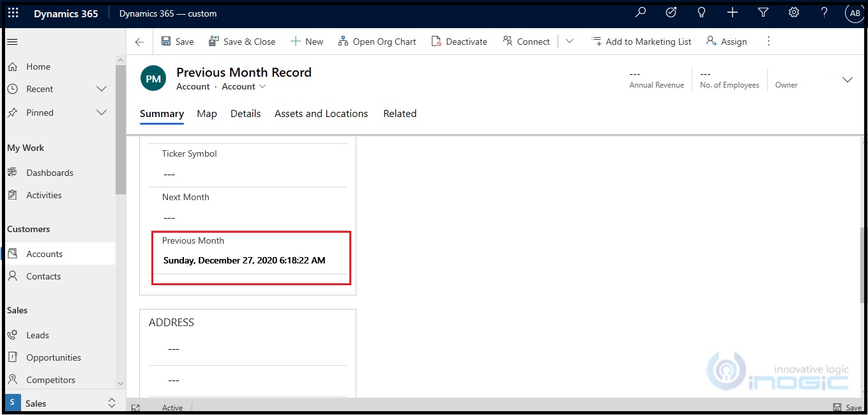Viewport: 868px width, 415px height.
Task: Click Recent in the sidebar
Action: (40, 89)
